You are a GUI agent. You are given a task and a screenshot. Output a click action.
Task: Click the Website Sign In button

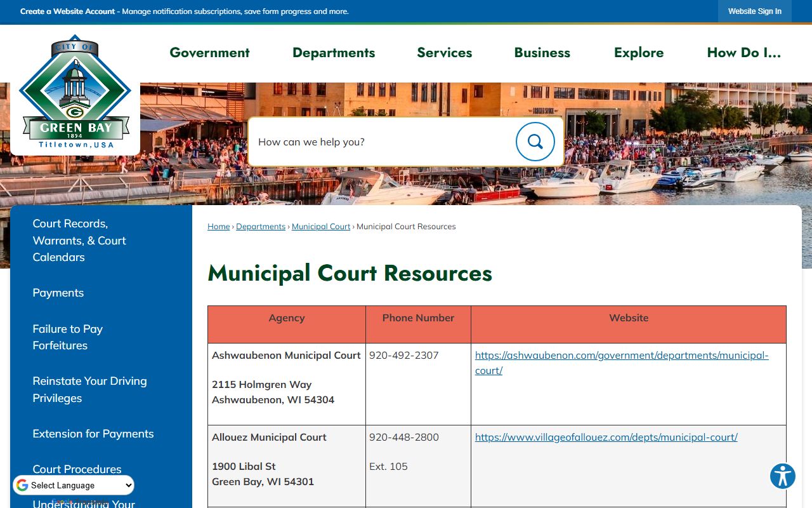coord(755,11)
